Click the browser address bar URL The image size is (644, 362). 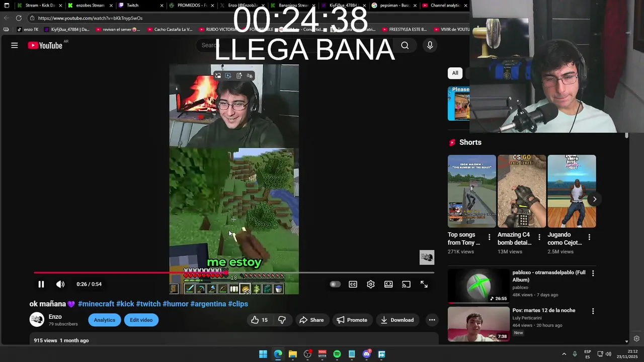click(x=90, y=18)
